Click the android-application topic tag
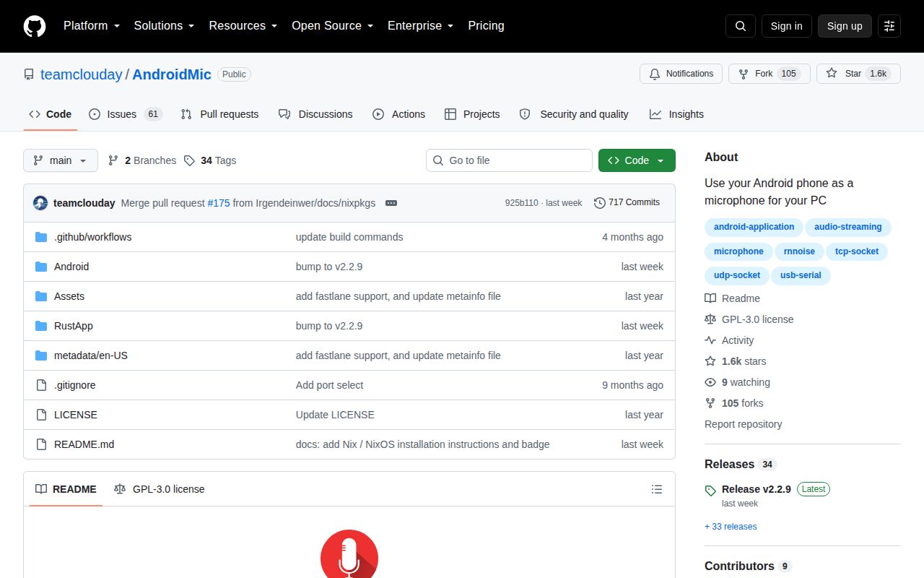Viewport: 924px width, 578px height. tap(754, 227)
